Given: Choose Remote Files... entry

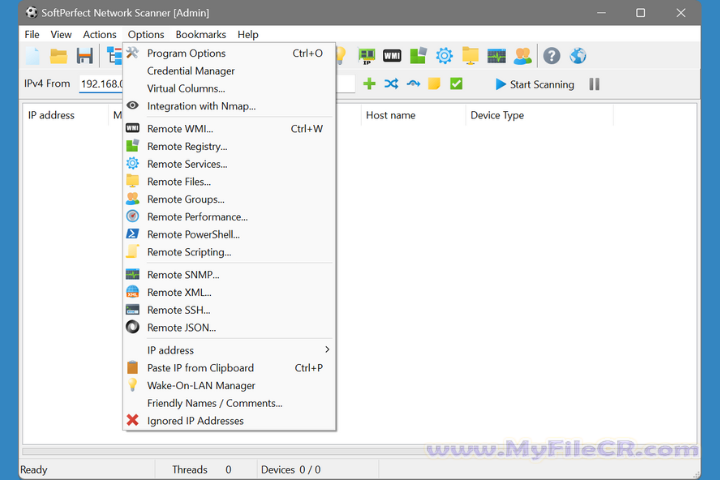Looking at the screenshot, I should pos(229,181).
